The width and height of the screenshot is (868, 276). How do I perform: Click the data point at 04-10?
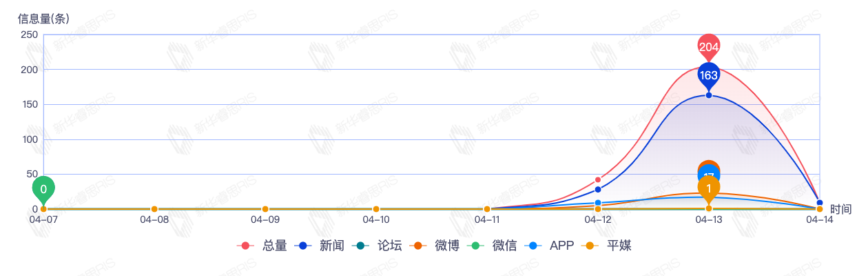(x=376, y=209)
